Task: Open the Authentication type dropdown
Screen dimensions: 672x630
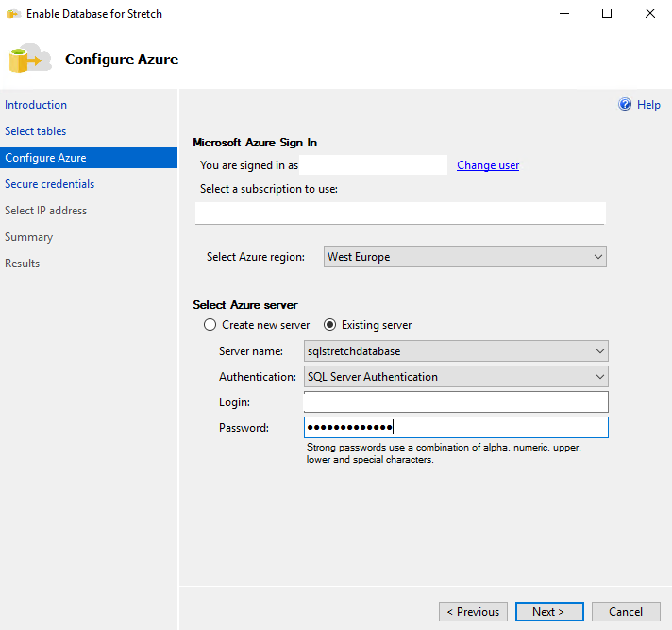Action: (456, 377)
